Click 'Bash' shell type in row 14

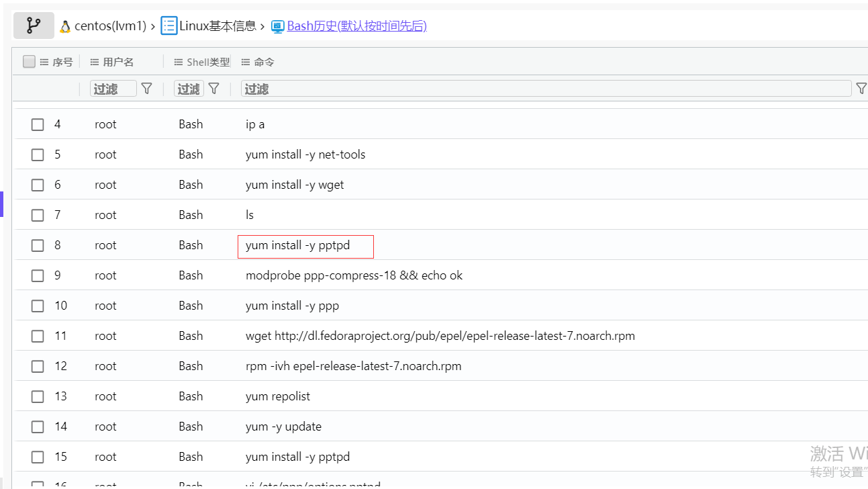[191, 427]
